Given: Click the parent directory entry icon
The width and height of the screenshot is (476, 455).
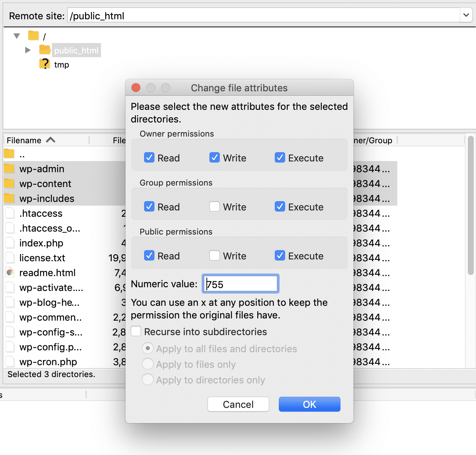Looking at the screenshot, I should 10,154.
